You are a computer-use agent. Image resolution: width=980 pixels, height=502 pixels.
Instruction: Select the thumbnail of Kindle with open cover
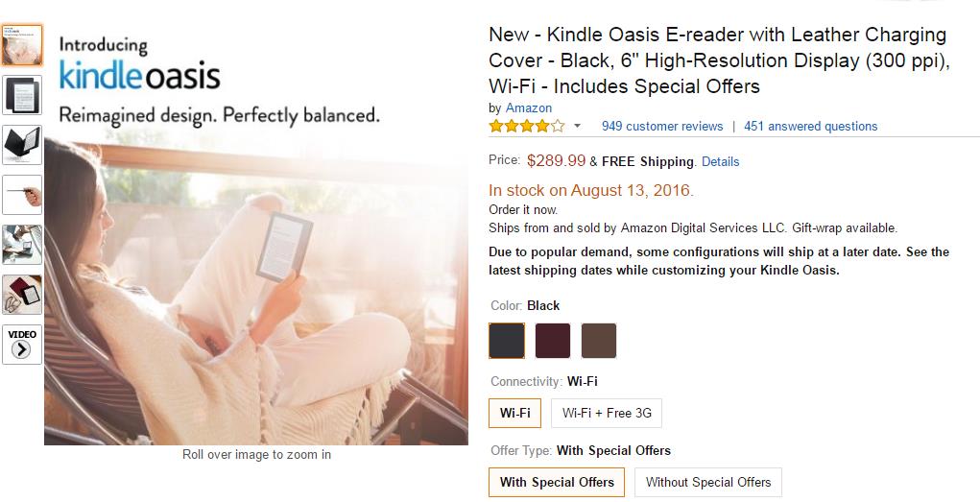tap(21, 145)
